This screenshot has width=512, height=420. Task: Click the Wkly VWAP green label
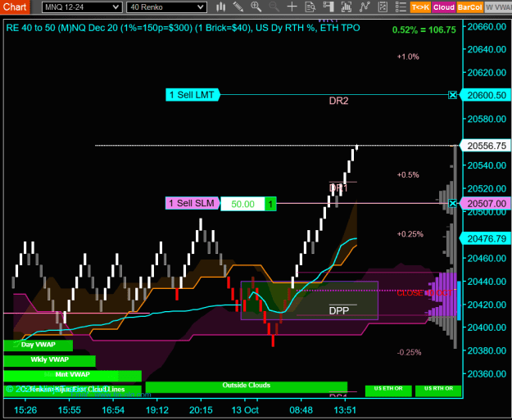50,359
